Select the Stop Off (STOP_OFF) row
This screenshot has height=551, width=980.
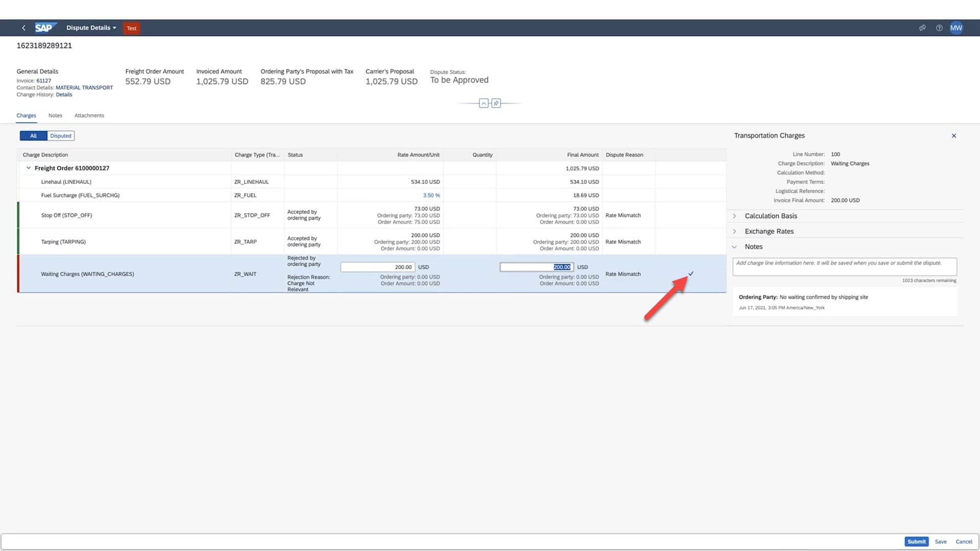pos(372,215)
